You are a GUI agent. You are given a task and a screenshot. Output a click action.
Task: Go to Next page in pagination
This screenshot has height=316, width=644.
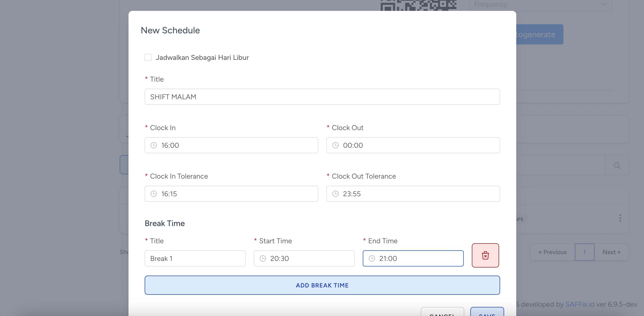pyautogui.click(x=611, y=252)
